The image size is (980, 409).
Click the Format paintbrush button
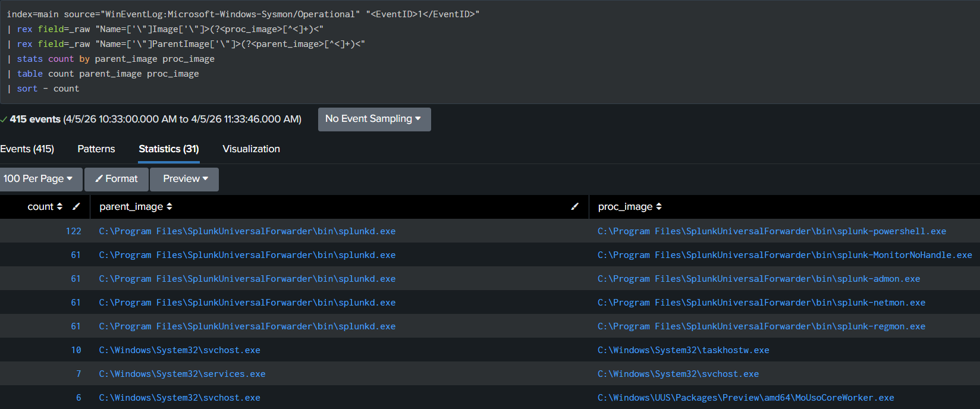point(117,179)
